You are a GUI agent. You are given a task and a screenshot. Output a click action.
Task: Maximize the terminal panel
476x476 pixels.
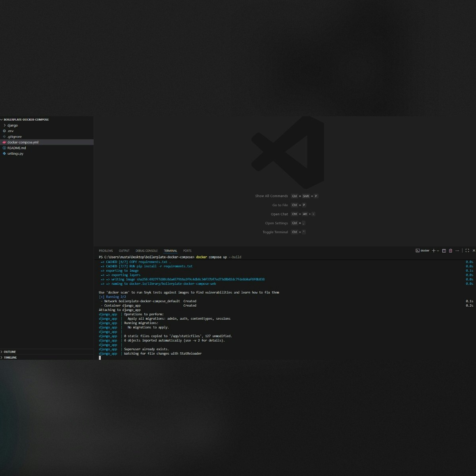coord(467,250)
